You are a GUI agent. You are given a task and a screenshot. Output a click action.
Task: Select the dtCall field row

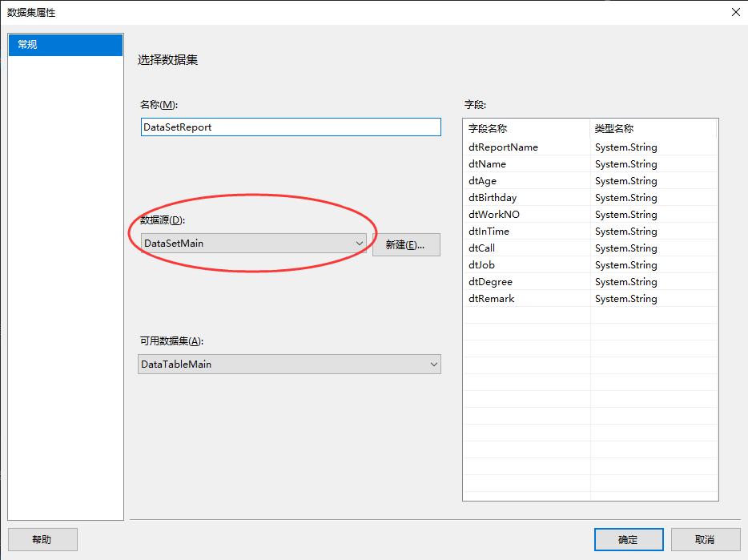[x=590, y=248]
